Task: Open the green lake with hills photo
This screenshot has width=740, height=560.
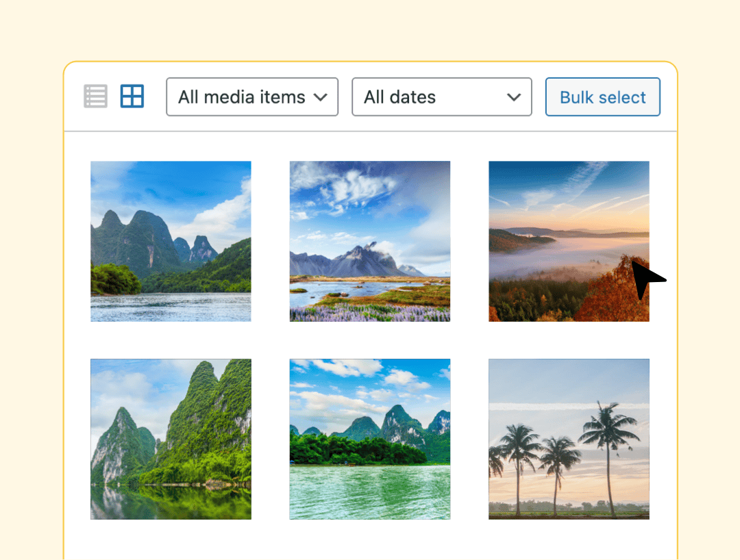Action: [370, 439]
